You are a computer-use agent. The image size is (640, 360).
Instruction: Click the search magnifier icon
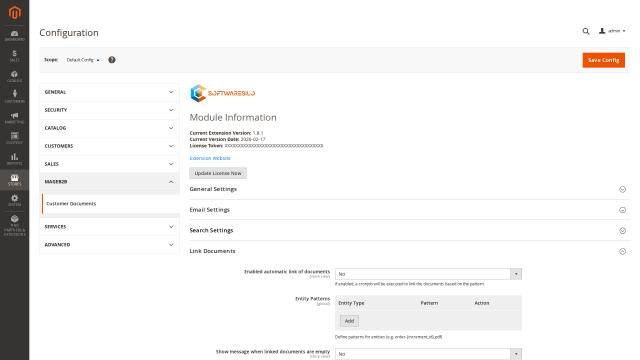586,31
